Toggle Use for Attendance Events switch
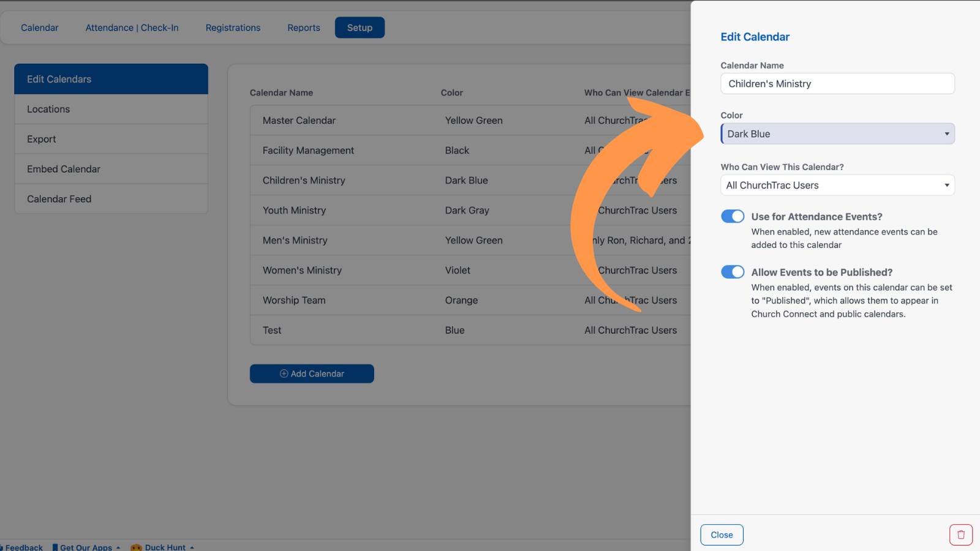This screenshot has width=980, height=551. pos(733,216)
